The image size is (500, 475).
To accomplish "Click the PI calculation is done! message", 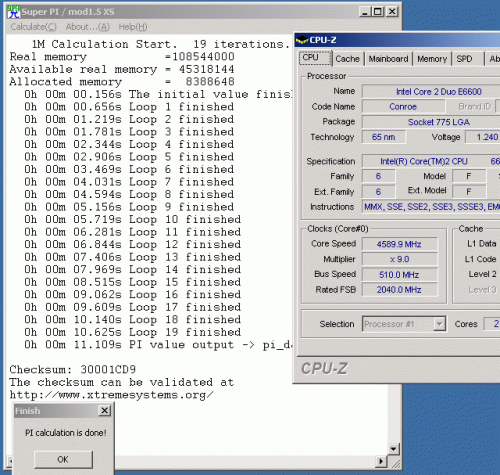I will pos(66,433).
